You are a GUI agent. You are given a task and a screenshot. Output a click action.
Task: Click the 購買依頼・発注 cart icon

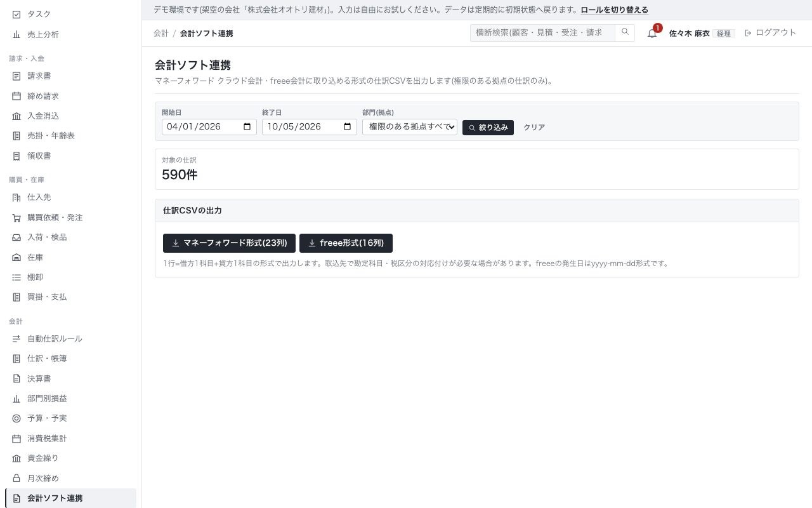[16, 218]
